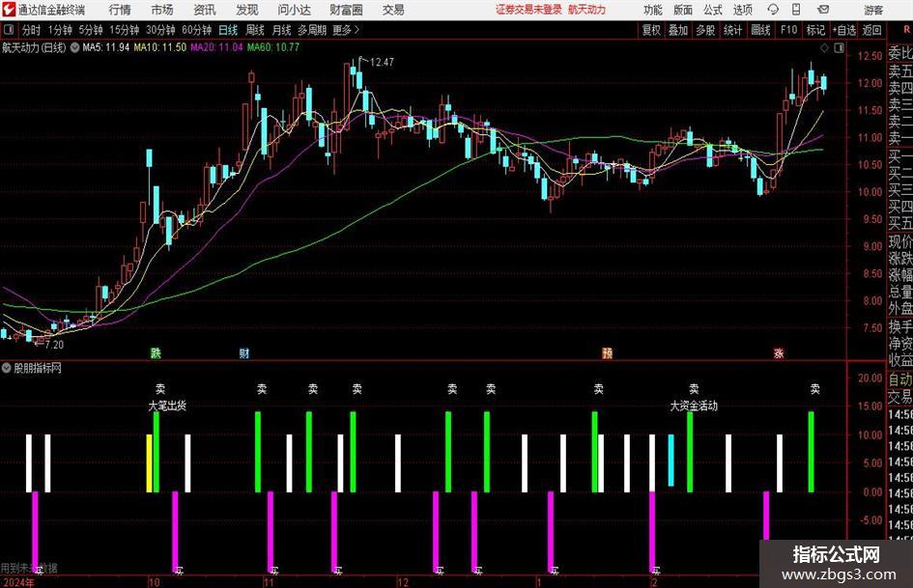Viewport: 913px width, 588px height.
Task: Click the 通达信 red logo icon
Action: coord(9,10)
